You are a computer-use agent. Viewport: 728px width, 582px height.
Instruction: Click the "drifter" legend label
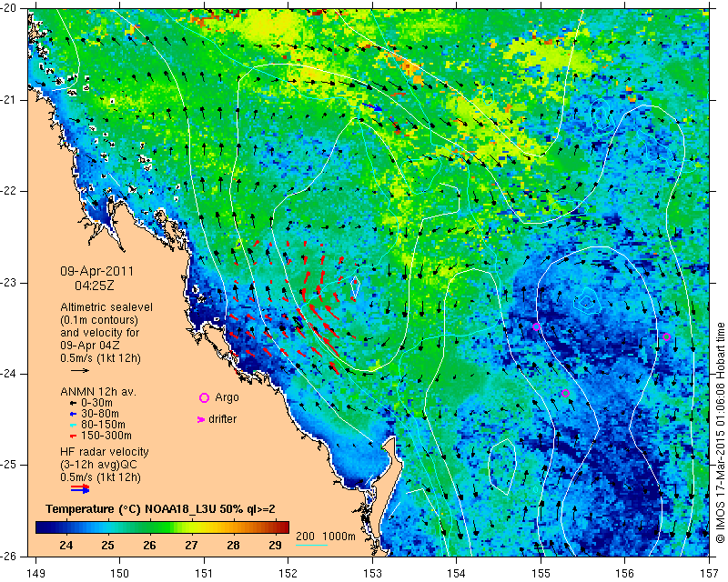coord(223,419)
